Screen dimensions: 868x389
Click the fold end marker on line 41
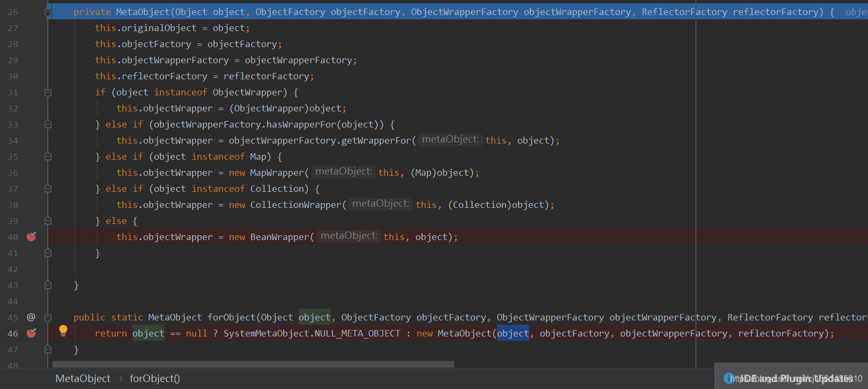coord(48,253)
